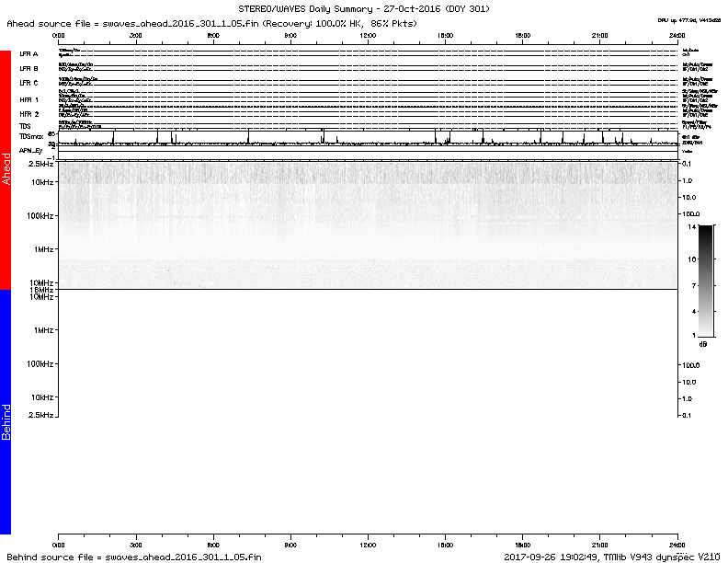The height and width of the screenshot is (563, 728).
Task: Click the red Ahead spacecraft bar
Action: [x=6, y=170]
